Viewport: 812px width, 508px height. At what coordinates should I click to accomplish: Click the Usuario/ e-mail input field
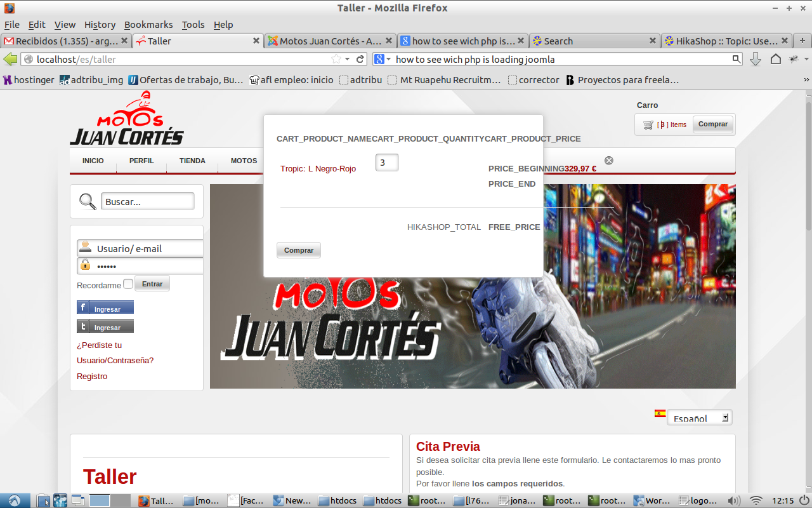pos(140,248)
